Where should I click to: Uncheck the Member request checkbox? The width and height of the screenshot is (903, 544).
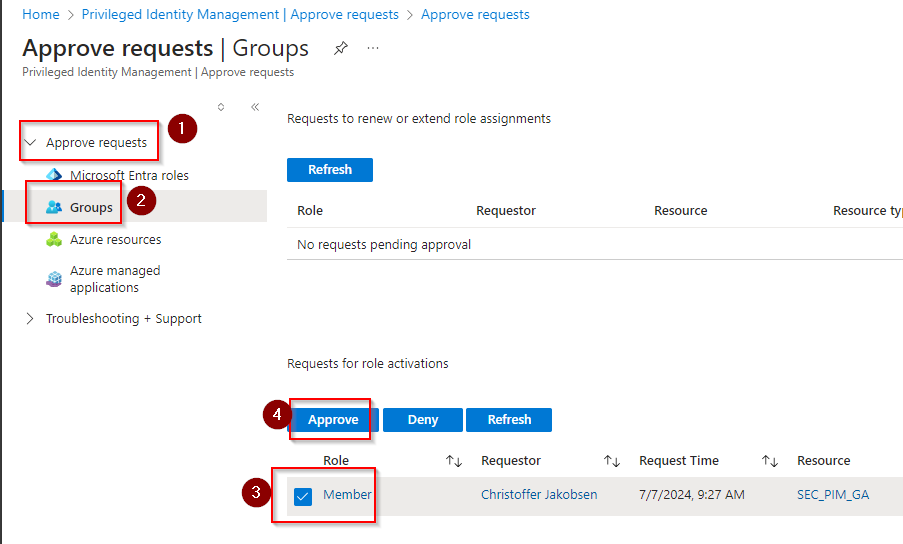click(x=303, y=496)
